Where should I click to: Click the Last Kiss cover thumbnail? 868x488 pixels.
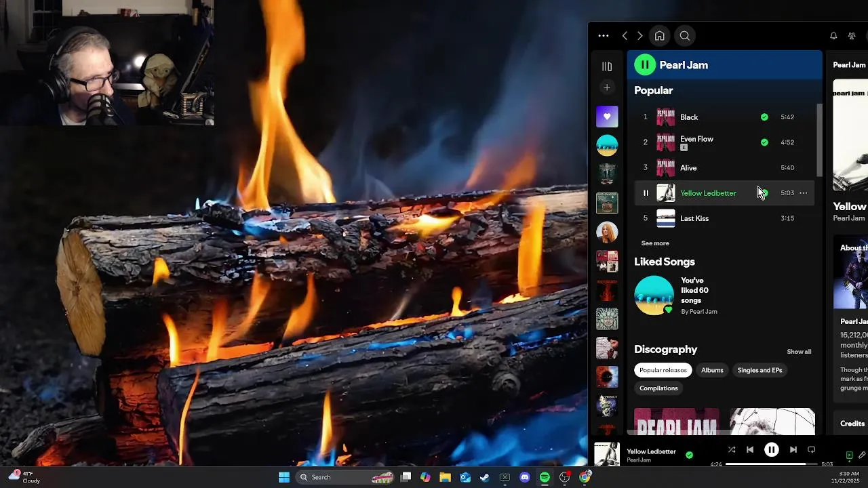point(666,218)
